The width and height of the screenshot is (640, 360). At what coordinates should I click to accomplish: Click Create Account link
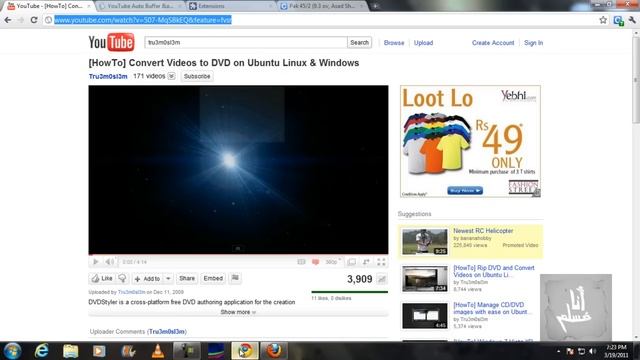coord(493,43)
